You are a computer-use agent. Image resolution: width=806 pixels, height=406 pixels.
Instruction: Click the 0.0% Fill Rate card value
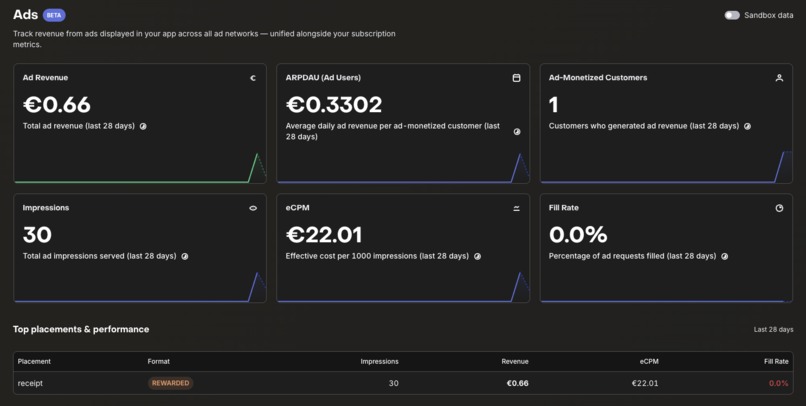(x=578, y=235)
